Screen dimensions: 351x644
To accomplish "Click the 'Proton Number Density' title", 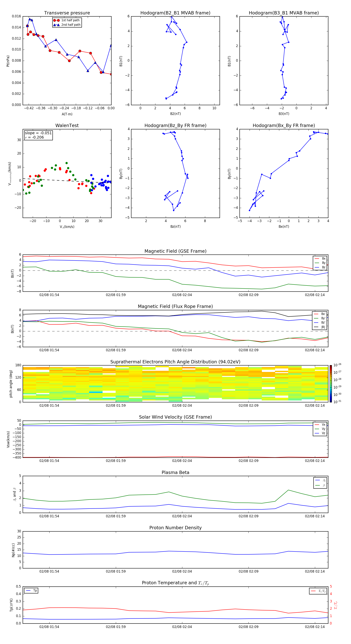I will (175, 528).
